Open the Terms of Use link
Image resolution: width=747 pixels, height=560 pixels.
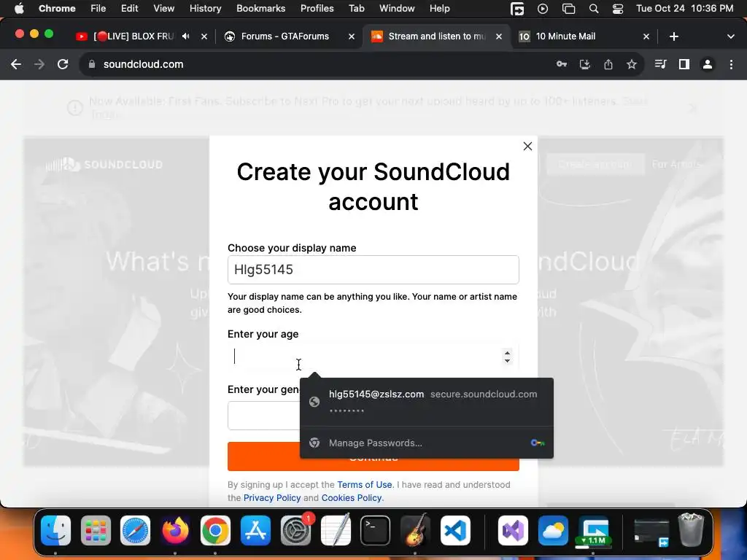pos(365,484)
